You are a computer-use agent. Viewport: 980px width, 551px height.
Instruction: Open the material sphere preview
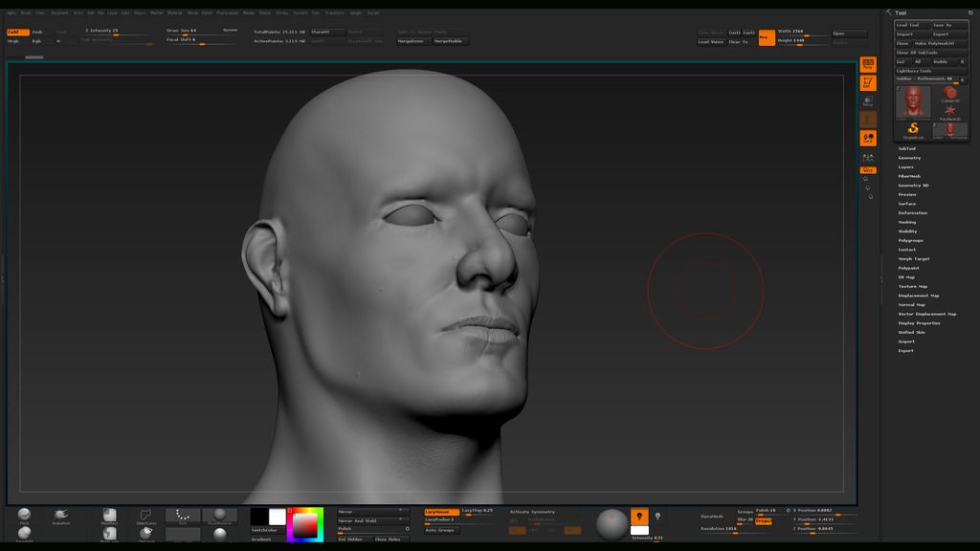612,523
